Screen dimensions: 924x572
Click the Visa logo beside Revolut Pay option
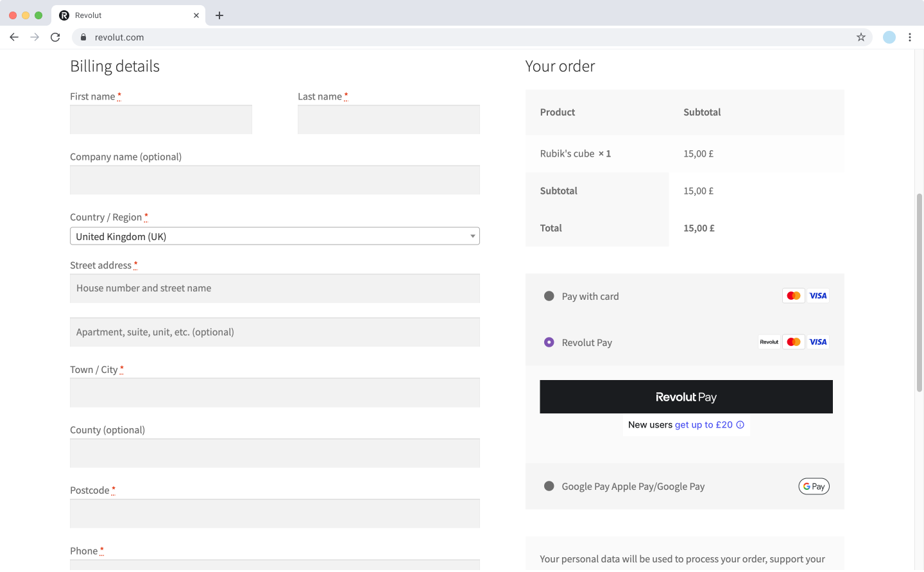(818, 342)
